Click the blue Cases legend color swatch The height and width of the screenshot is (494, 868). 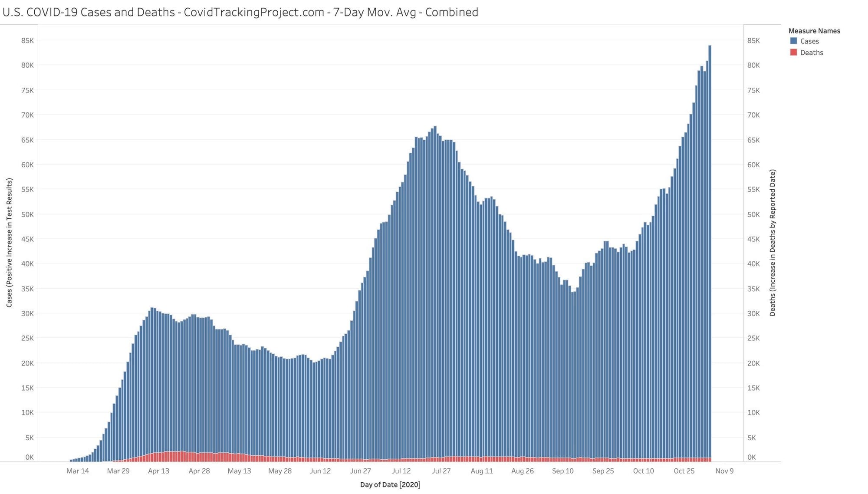pos(793,41)
